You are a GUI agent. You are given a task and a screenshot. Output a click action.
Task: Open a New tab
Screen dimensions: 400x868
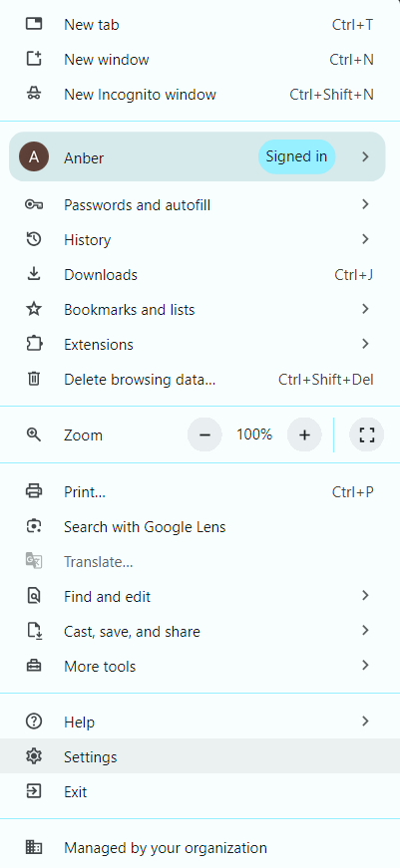coord(200,25)
